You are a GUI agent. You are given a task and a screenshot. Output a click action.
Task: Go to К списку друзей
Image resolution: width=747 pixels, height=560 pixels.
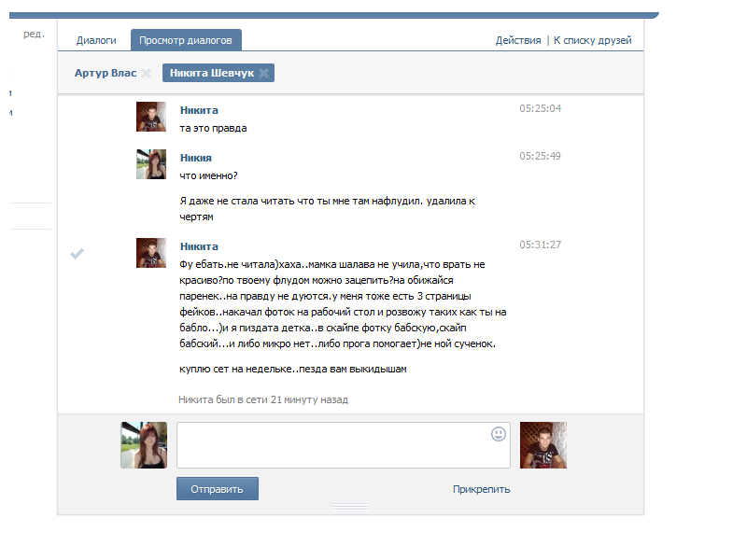[593, 40]
